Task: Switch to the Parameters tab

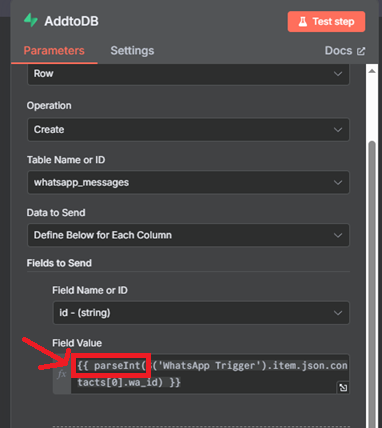Action: click(x=54, y=51)
